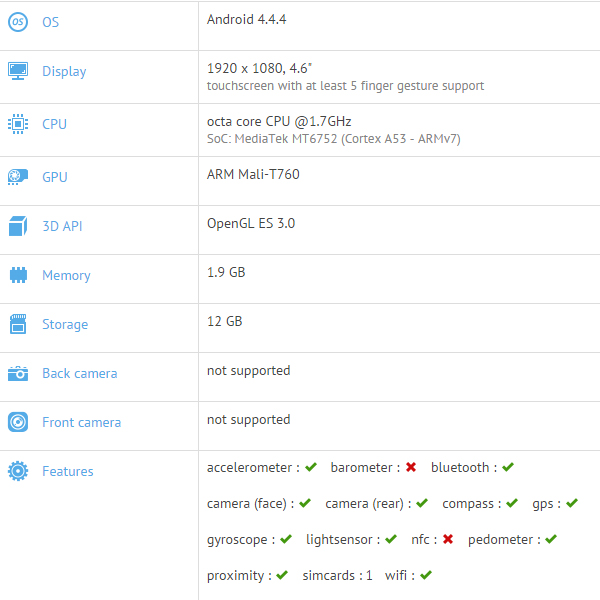Click the GPU graphics card icon
This screenshot has height=600, width=600.
18,177
